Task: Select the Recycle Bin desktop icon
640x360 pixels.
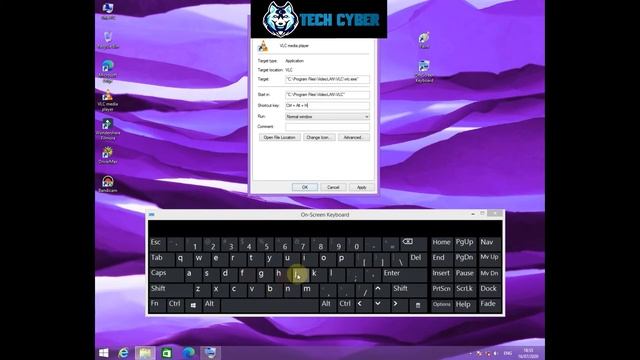Action: (x=108, y=40)
